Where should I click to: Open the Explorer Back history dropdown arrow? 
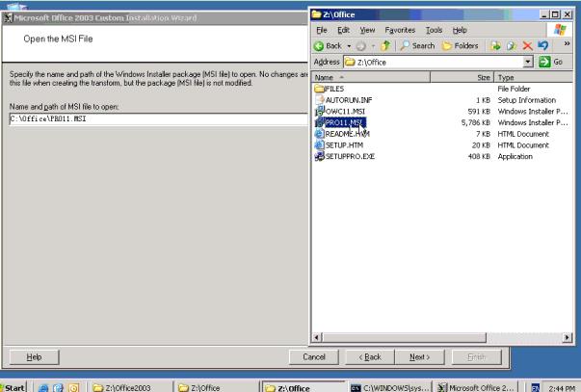click(349, 46)
